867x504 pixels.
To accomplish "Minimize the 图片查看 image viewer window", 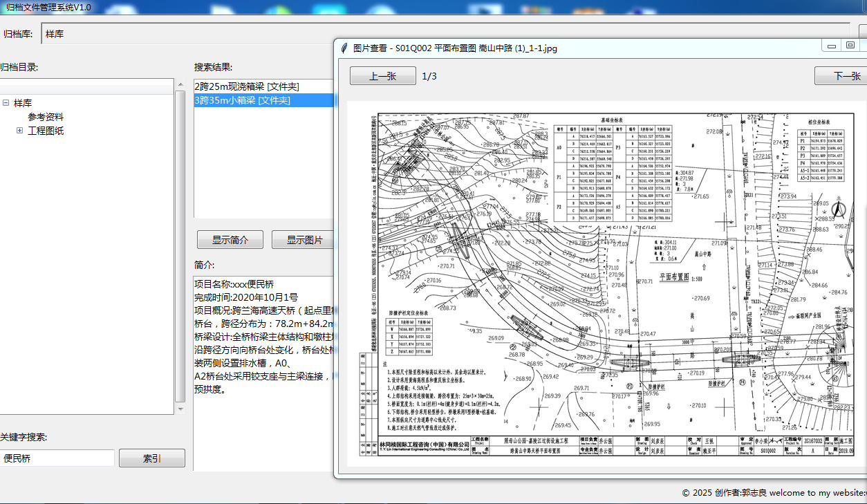I will point(831,46).
